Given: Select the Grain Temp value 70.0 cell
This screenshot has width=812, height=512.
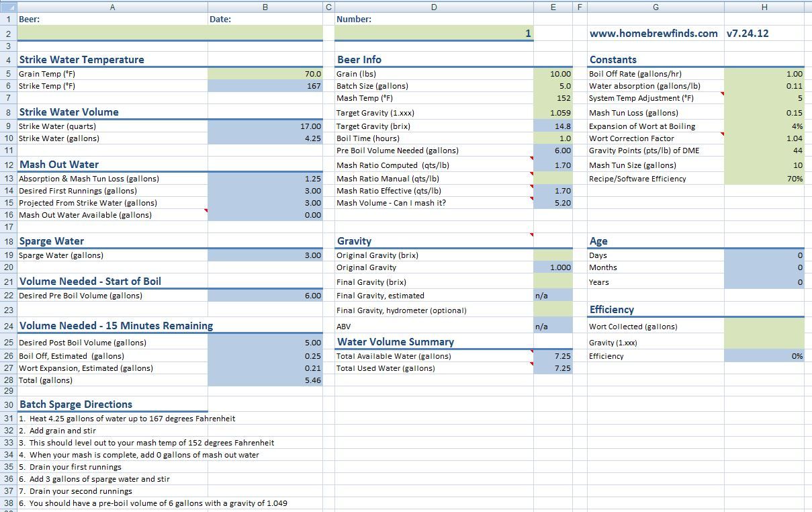Looking at the screenshot, I should pyautogui.click(x=265, y=74).
